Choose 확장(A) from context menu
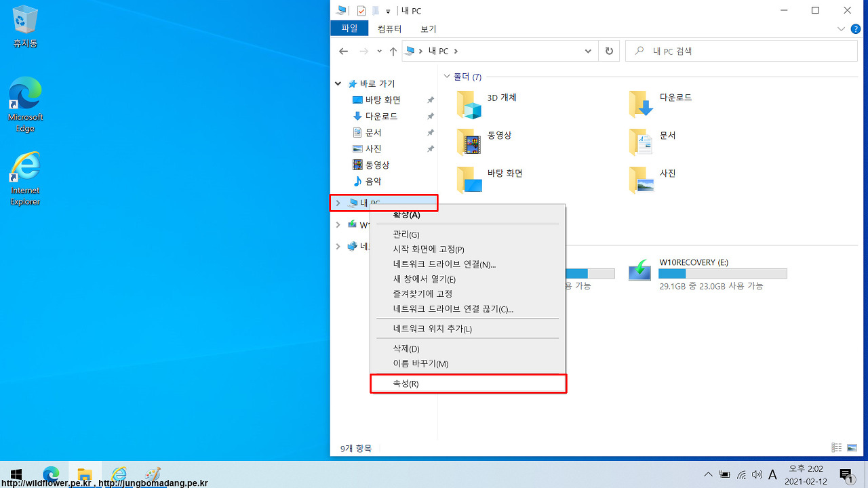 pyautogui.click(x=467, y=215)
